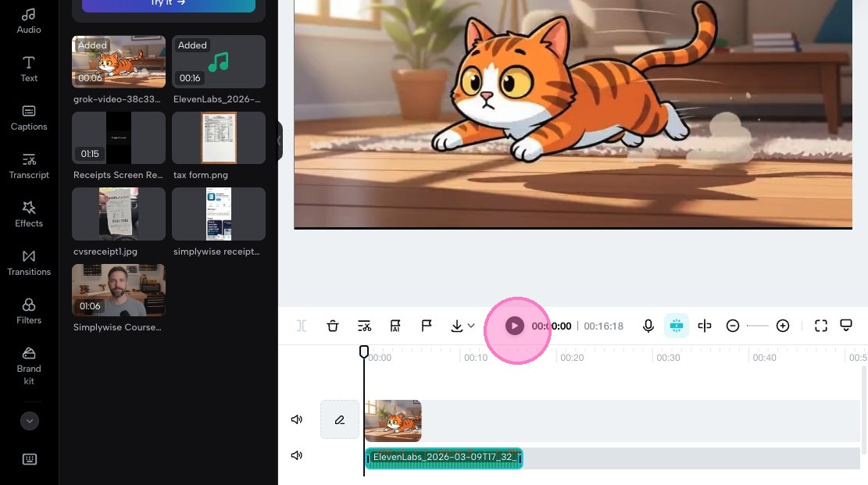Click the 00:40 timeline ruler mark
This screenshot has height=485, width=868.
(765, 358)
